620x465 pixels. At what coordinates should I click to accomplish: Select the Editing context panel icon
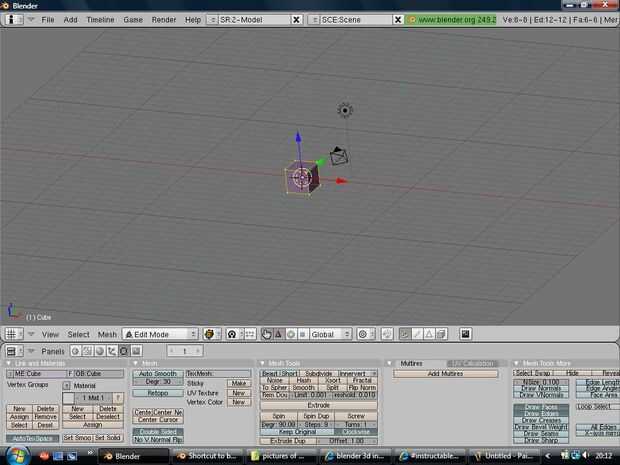(x=124, y=351)
